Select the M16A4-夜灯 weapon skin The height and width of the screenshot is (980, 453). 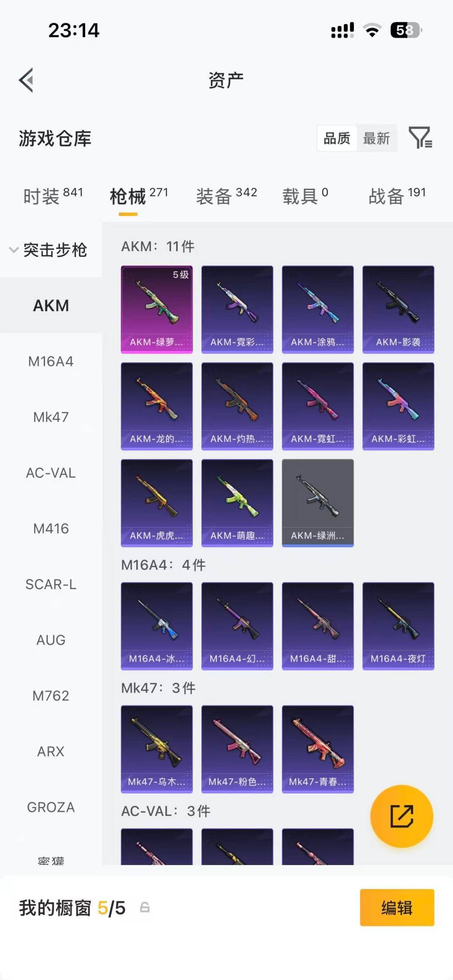[x=398, y=626]
